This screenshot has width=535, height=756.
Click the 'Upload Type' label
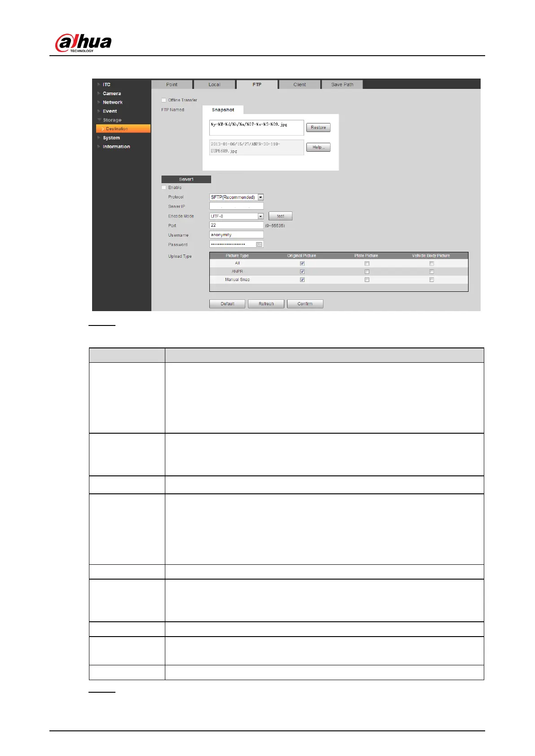click(180, 256)
